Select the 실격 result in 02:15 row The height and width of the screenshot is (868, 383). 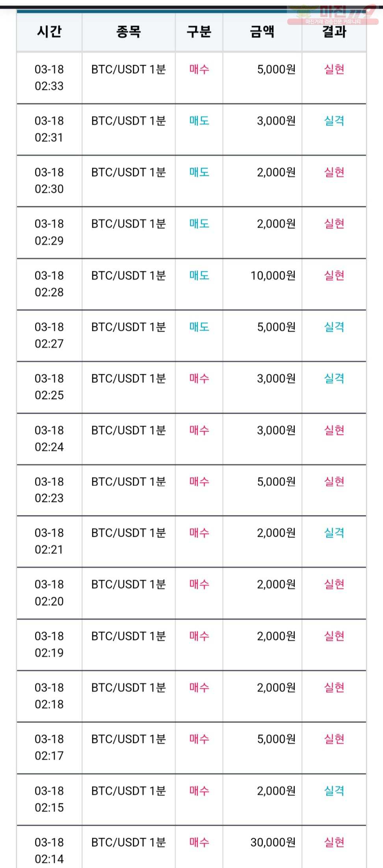(334, 791)
